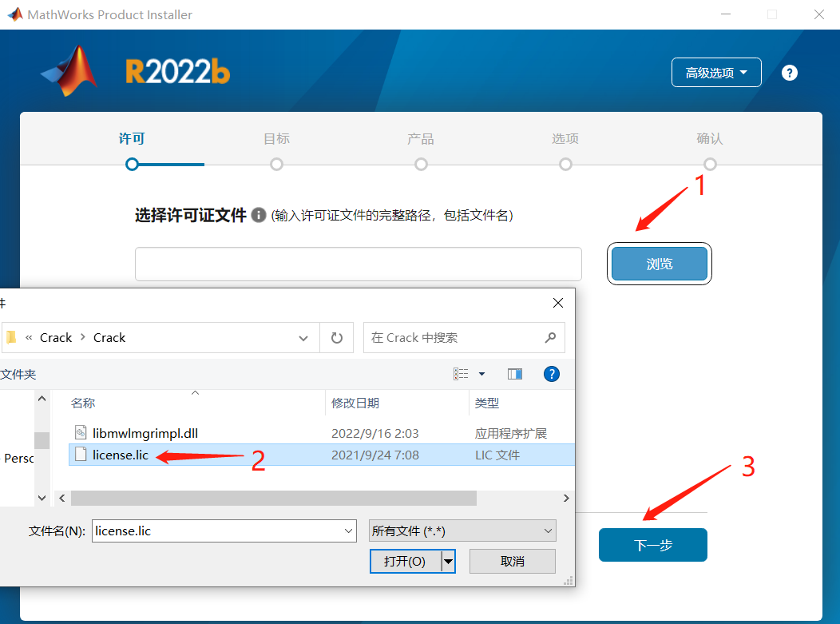This screenshot has height=624, width=840.
Task: Select the 产品 step tab
Action: click(x=421, y=139)
